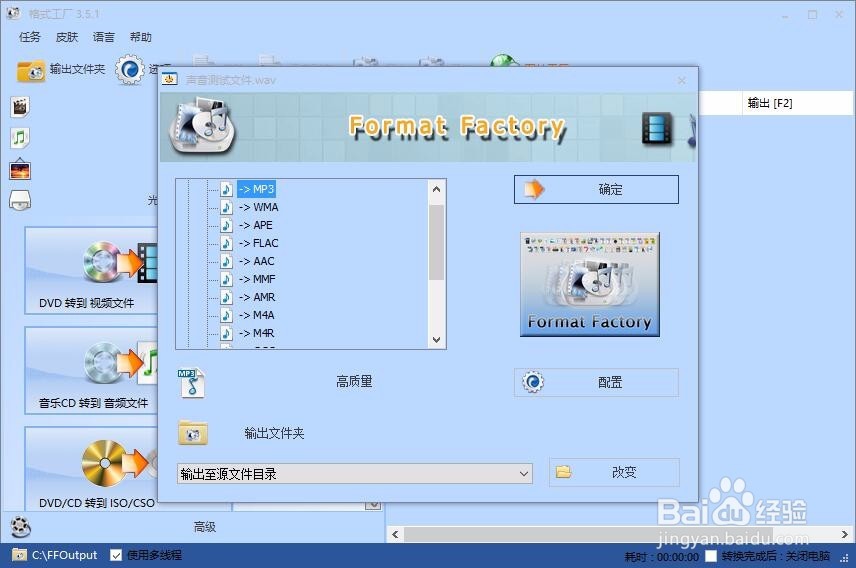Click the music note icon beside AAC
856x568 pixels.
[227, 261]
